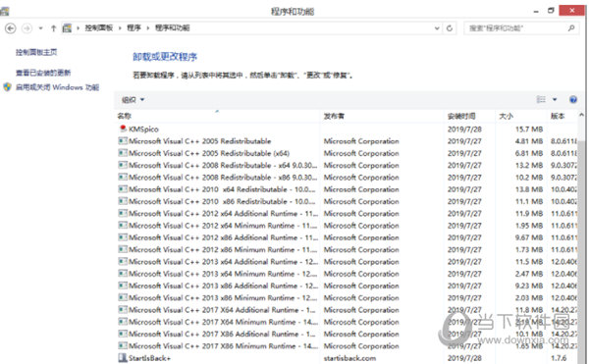This screenshot has height=364, width=589.
Task: Click icon of 2012 x86 Additional Runtime
Action: coord(123,237)
